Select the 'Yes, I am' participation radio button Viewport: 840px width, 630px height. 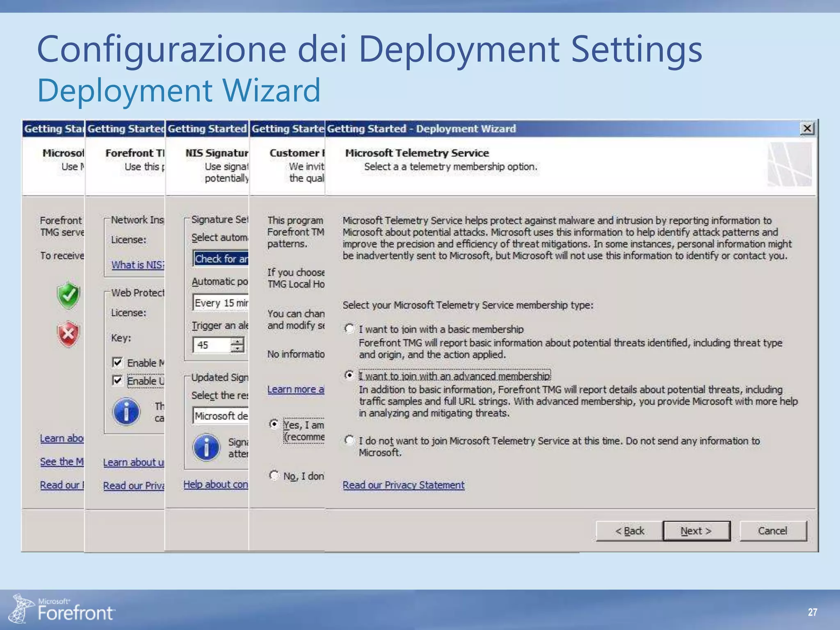click(274, 424)
